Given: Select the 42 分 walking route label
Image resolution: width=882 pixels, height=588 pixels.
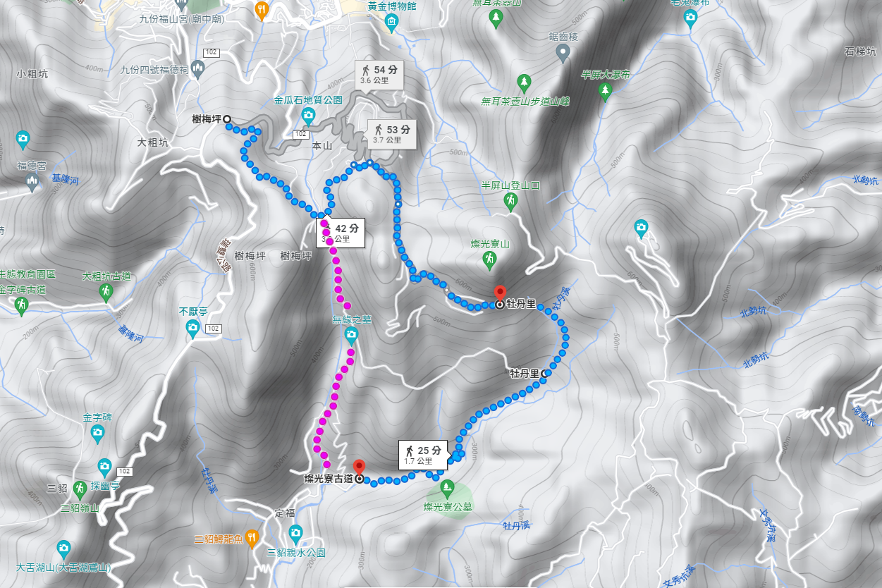Looking at the screenshot, I should tap(341, 233).
